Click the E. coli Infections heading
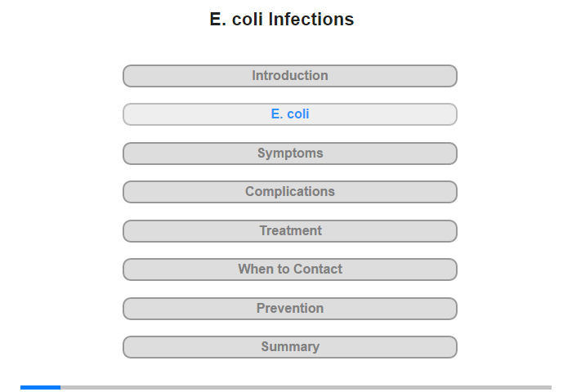The width and height of the screenshot is (572, 392). (282, 20)
